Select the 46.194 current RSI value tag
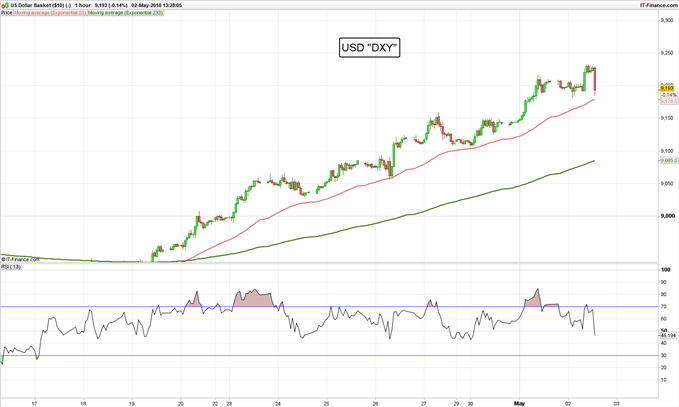Viewport: 679px width, 407px height. coord(668,336)
